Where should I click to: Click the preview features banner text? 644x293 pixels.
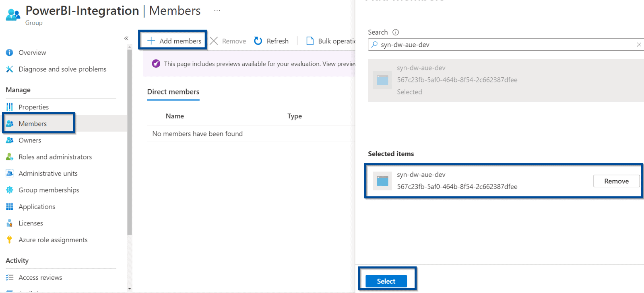tap(260, 64)
